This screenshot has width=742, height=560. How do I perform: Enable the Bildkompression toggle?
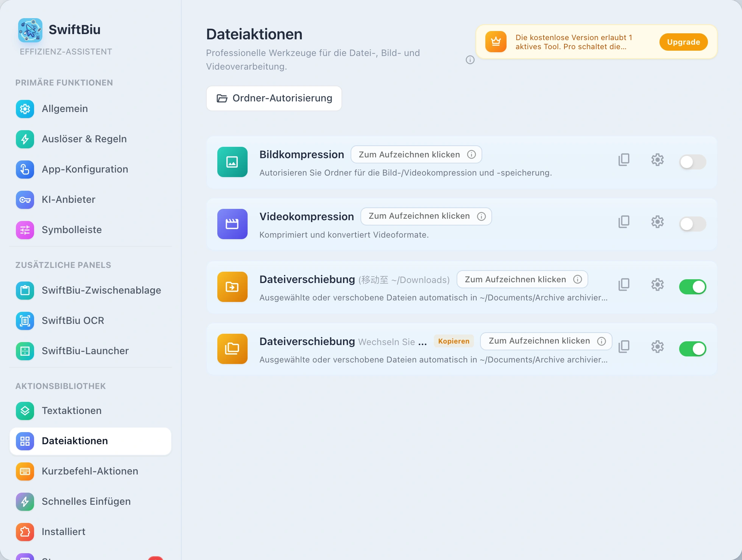[692, 162]
